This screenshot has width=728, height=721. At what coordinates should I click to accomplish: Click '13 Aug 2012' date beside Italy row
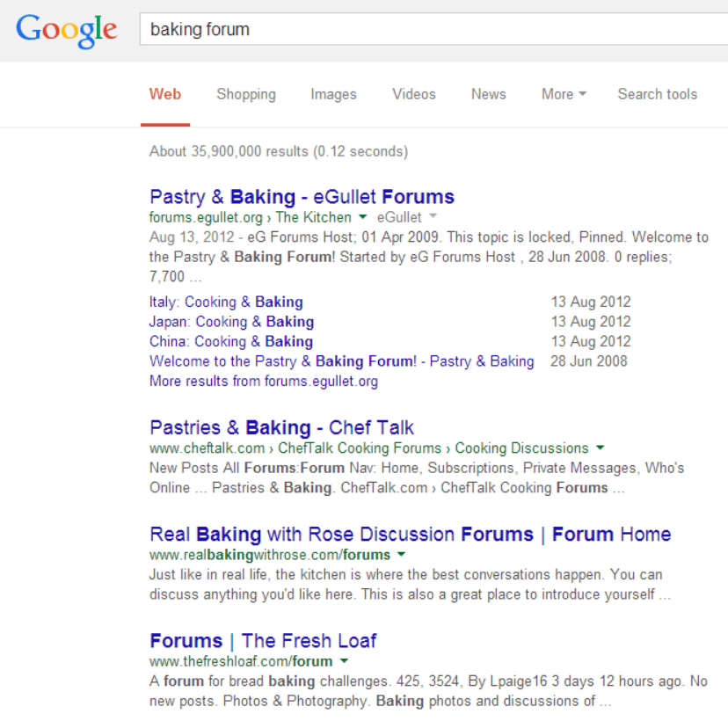[x=591, y=302]
